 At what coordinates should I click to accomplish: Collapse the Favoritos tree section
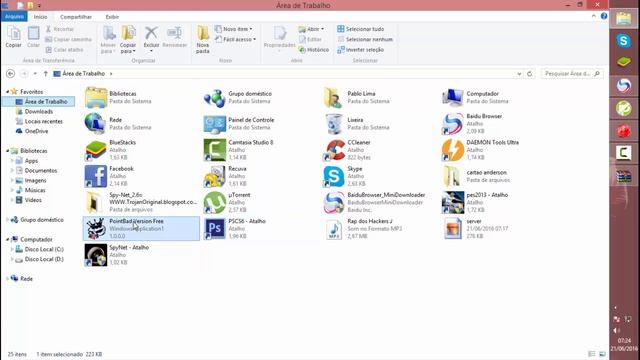(x=7, y=92)
